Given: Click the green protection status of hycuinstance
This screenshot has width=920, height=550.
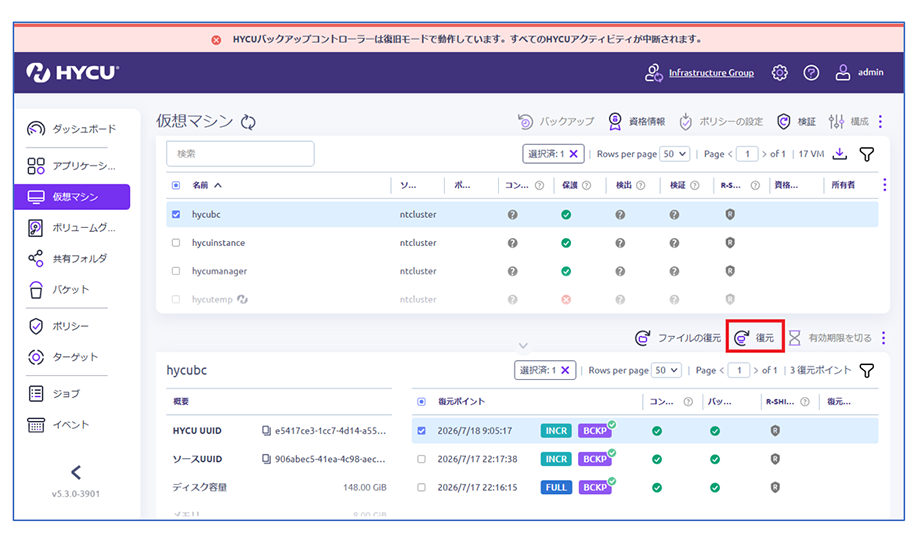Looking at the screenshot, I should pyautogui.click(x=566, y=243).
